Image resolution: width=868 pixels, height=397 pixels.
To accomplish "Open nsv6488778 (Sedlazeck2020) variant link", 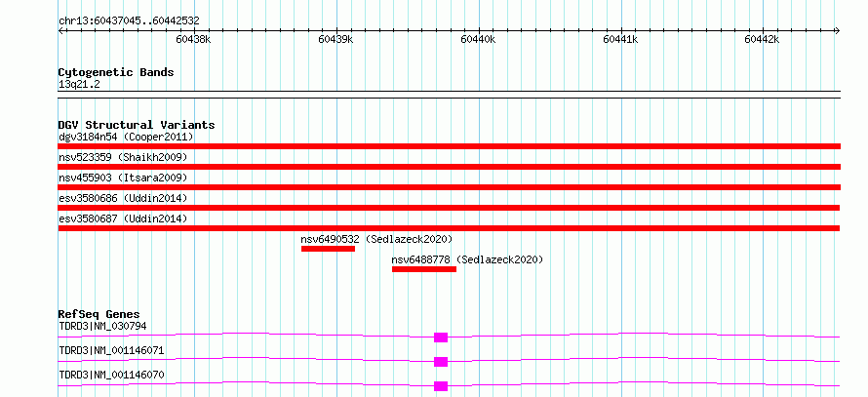I will (467, 259).
